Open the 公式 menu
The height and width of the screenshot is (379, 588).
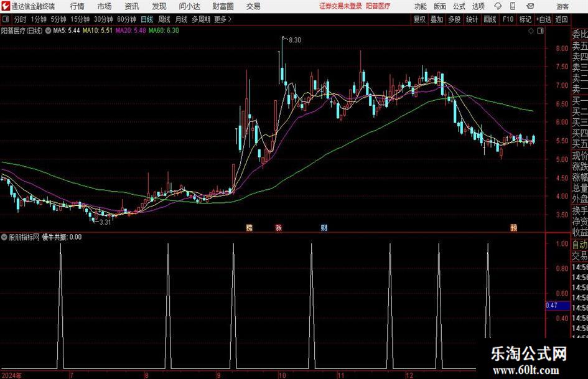tap(459, 6)
